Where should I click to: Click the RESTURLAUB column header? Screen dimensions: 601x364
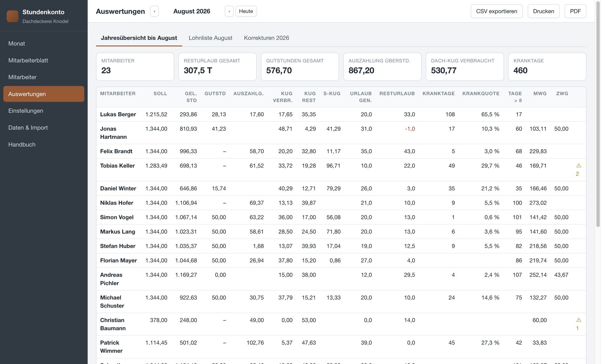pos(397,94)
